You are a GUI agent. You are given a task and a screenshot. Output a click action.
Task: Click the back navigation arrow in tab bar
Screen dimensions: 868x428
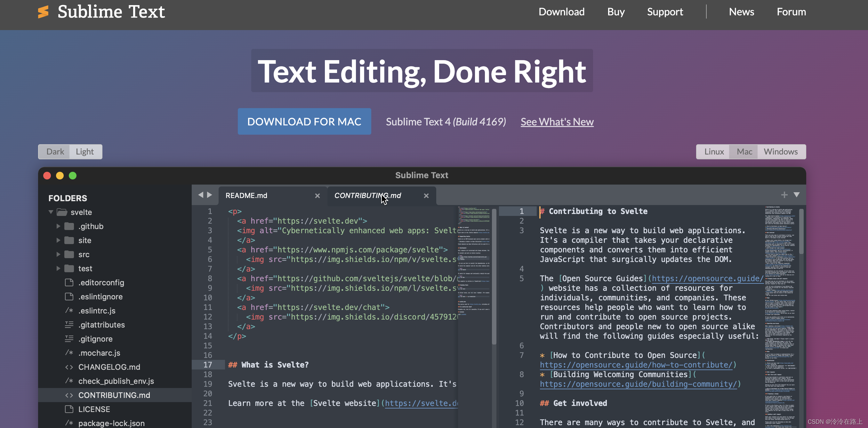[201, 195]
